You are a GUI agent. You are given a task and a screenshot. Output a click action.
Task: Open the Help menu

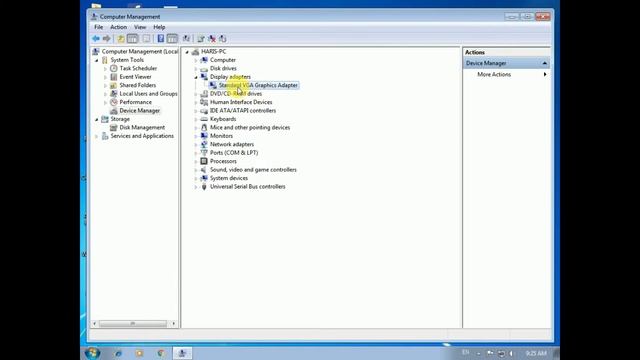[x=159, y=27]
